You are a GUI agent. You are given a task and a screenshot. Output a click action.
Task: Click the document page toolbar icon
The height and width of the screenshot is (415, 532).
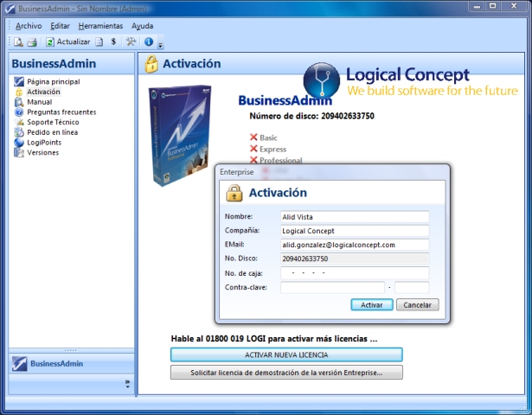coord(99,42)
